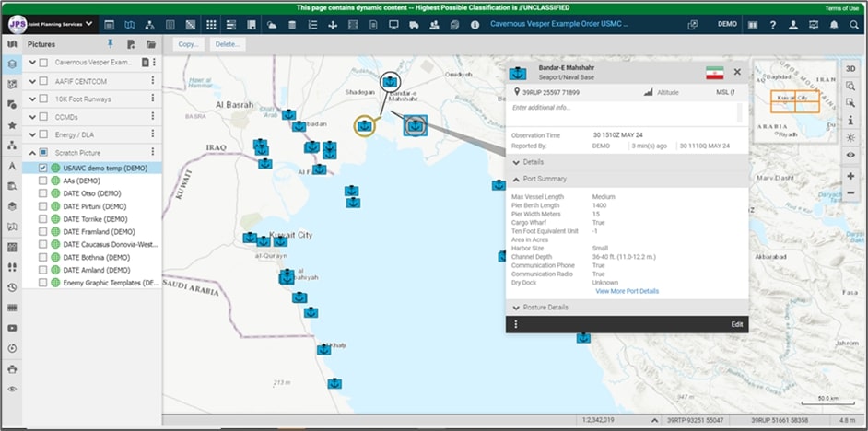Add a new picture document icon
The width and height of the screenshot is (868, 431).
pos(131,44)
